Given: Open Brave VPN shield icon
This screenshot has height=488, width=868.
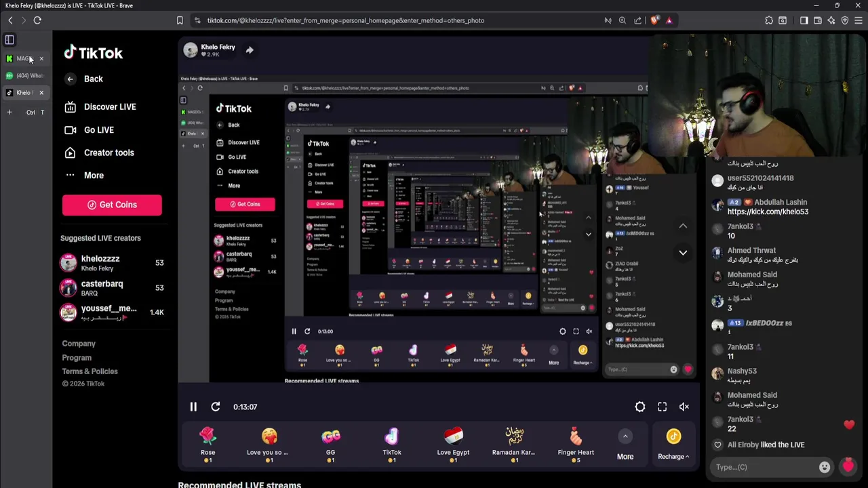Looking at the screenshot, I should pos(845,20).
